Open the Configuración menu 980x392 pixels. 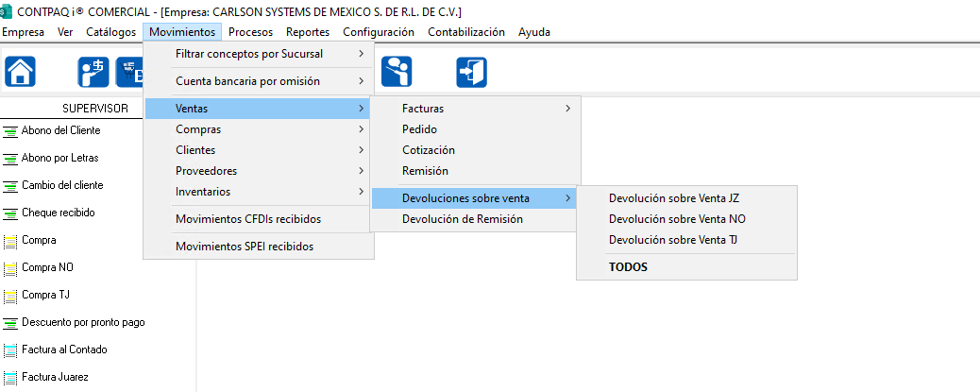tap(379, 32)
